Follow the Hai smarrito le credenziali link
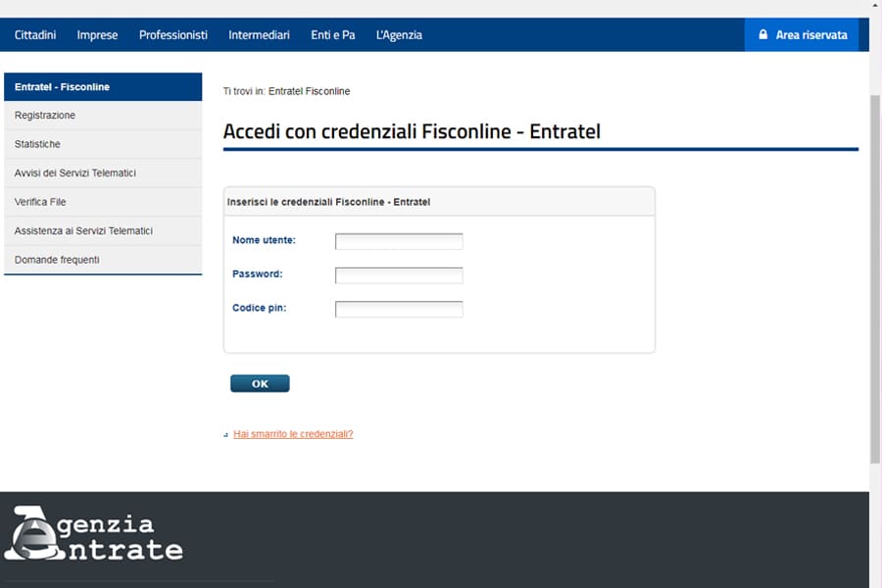 pos(293,434)
